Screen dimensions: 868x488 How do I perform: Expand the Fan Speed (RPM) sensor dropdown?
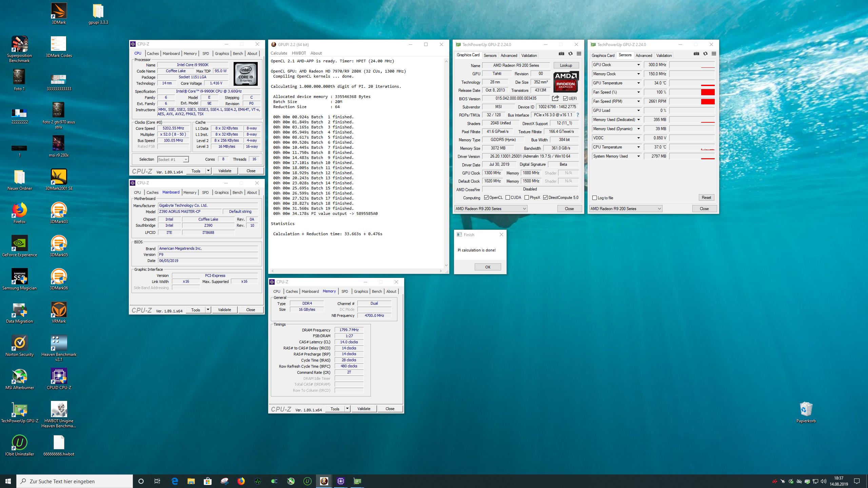point(638,101)
